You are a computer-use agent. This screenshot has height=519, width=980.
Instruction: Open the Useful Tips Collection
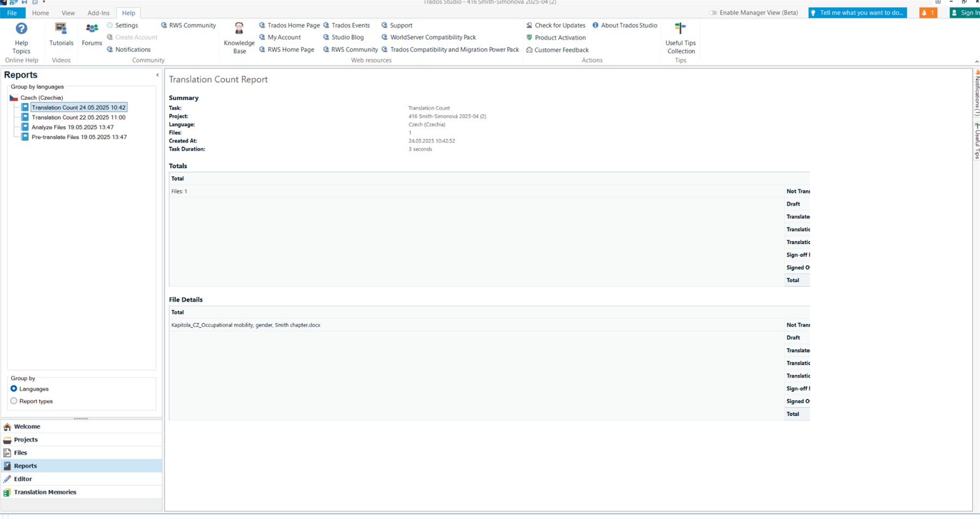(680, 37)
